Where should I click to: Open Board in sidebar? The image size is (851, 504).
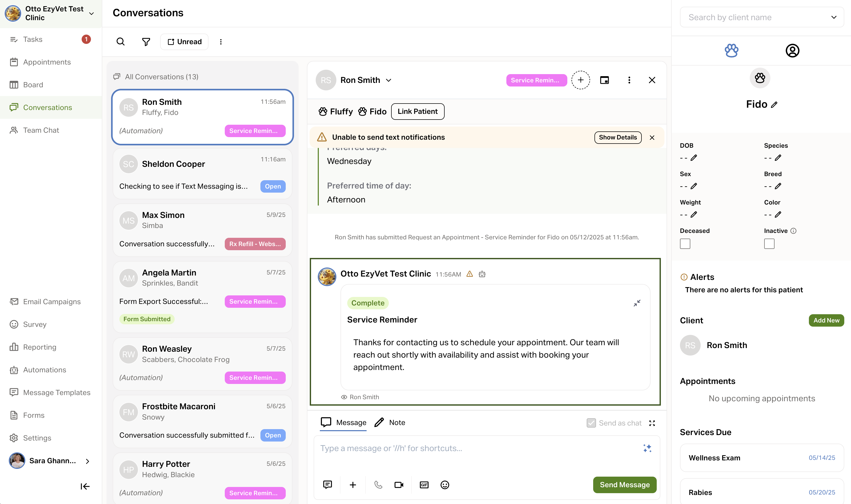pos(51,85)
